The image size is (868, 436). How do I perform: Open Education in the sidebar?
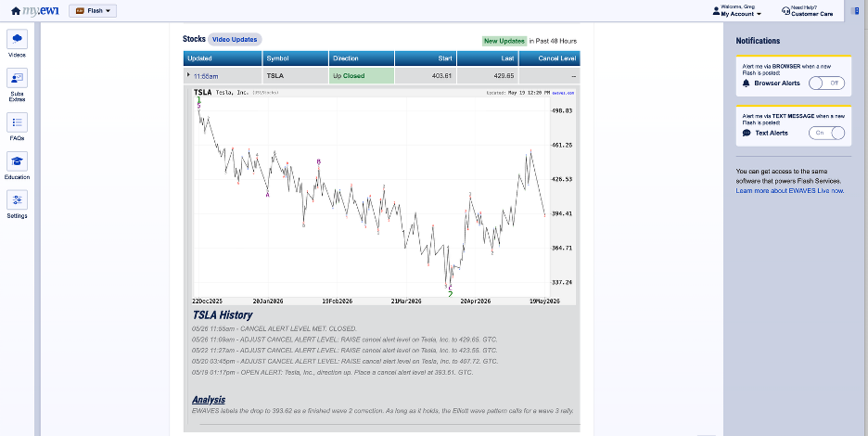click(x=18, y=166)
